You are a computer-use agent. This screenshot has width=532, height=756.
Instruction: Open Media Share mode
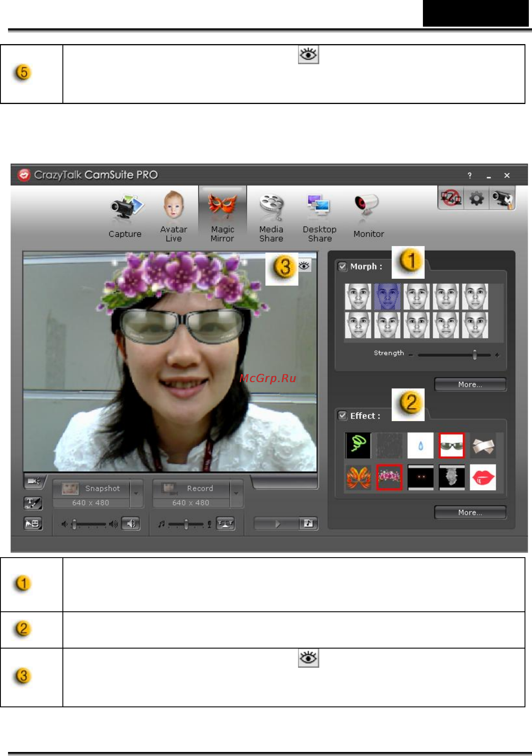[271, 217]
